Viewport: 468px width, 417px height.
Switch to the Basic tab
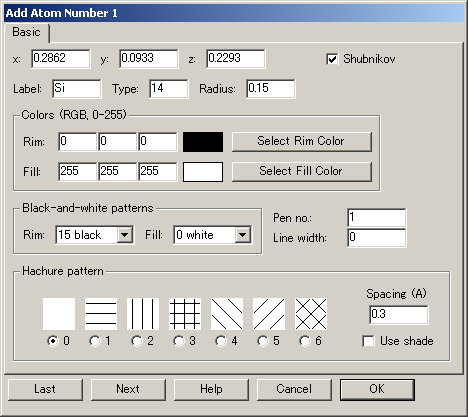pos(26,32)
